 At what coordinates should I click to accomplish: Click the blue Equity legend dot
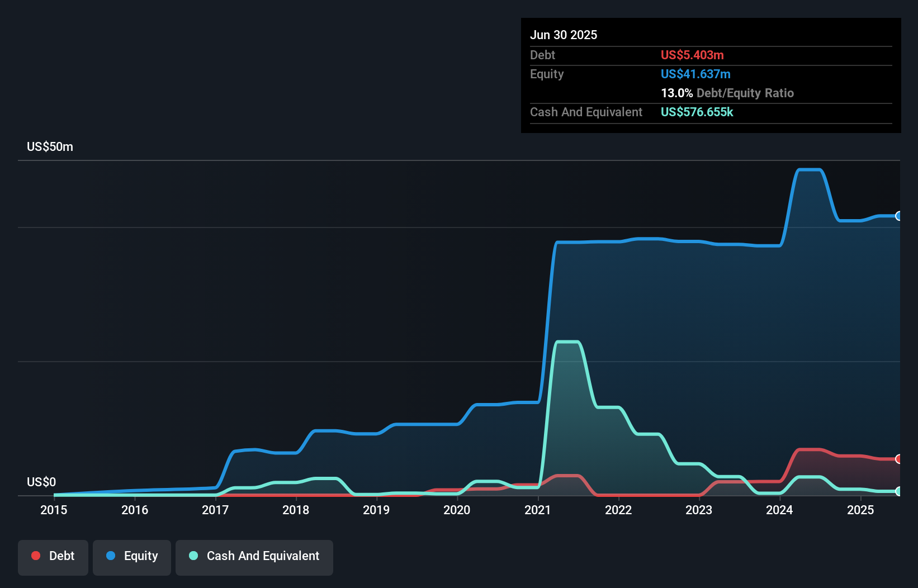[111, 556]
